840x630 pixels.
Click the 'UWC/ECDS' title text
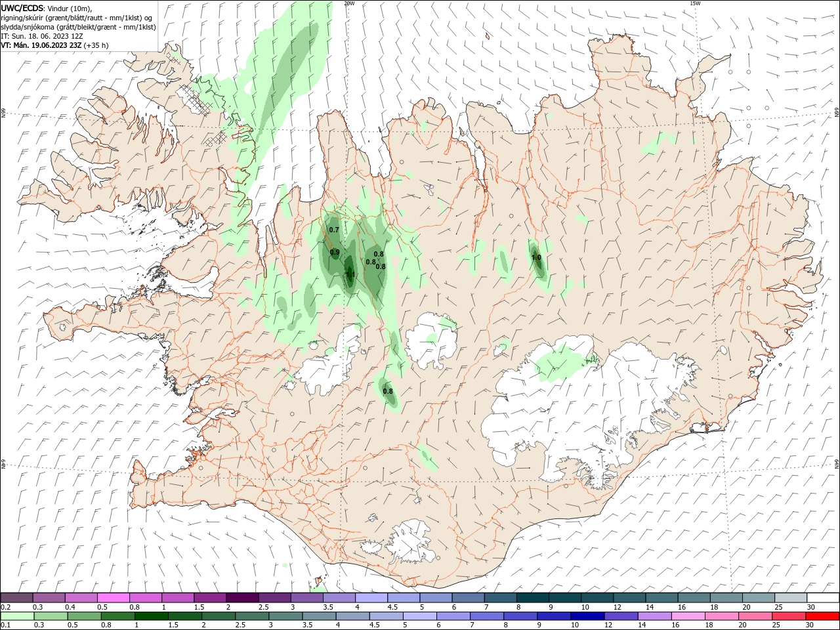point(22,8)
